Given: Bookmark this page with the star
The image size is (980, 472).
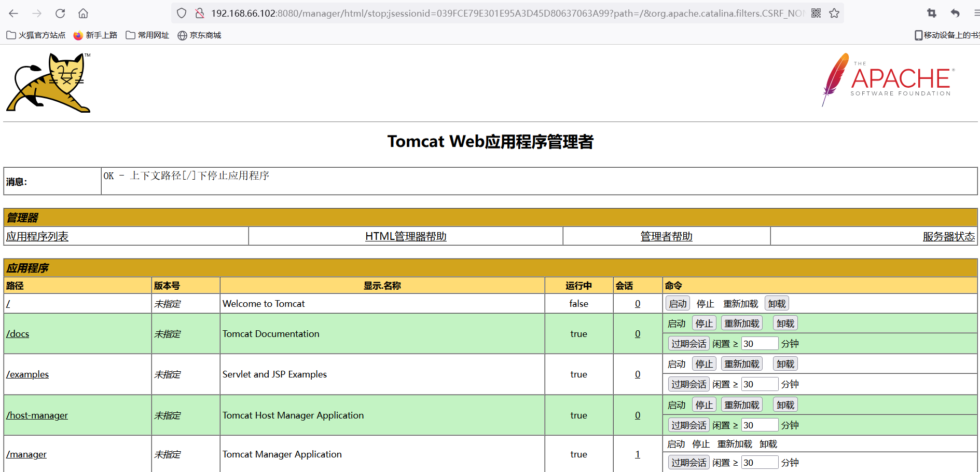Looking at the screenshot, I should click(834, 14).
